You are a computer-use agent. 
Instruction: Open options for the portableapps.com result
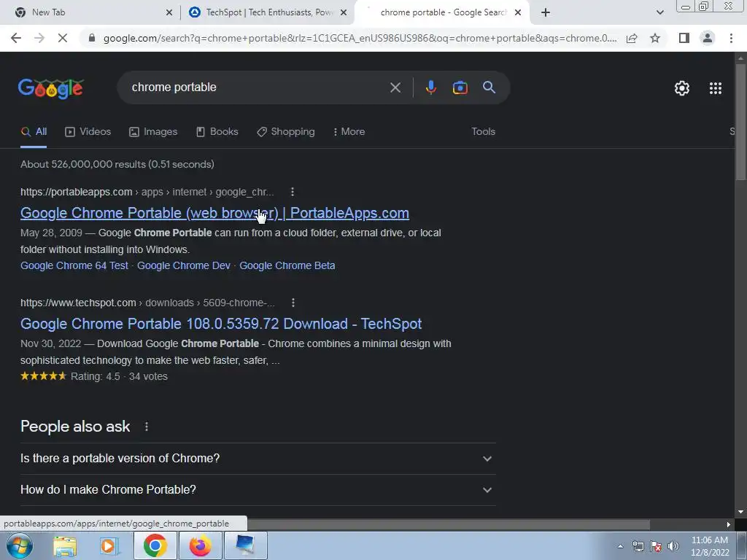[x=293, y=192]
